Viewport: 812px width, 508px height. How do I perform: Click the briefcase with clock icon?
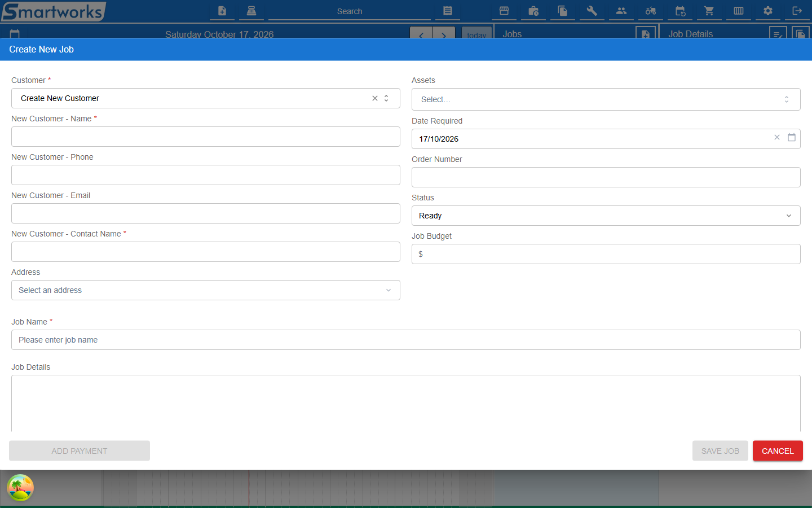coord(533,11)
